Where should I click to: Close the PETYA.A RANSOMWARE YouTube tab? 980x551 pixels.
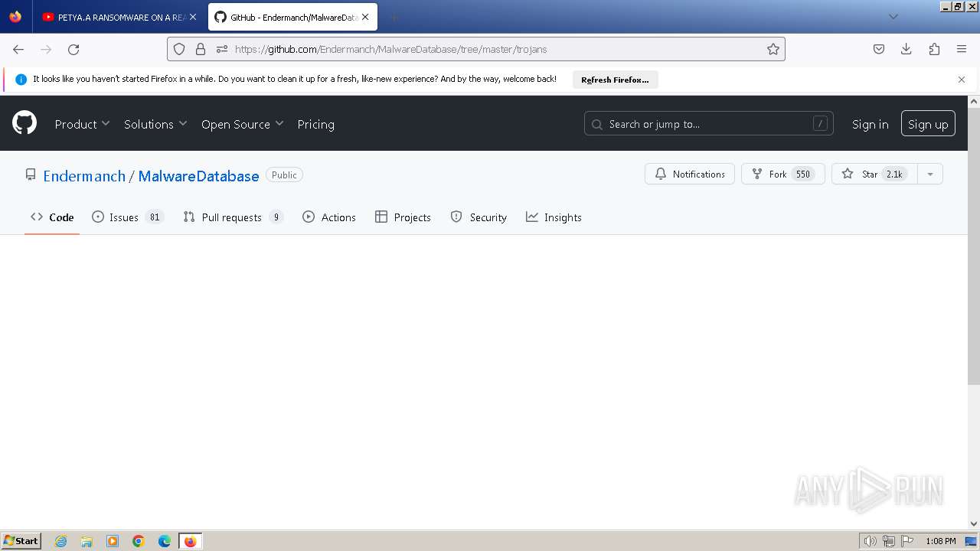click(193, 17)
